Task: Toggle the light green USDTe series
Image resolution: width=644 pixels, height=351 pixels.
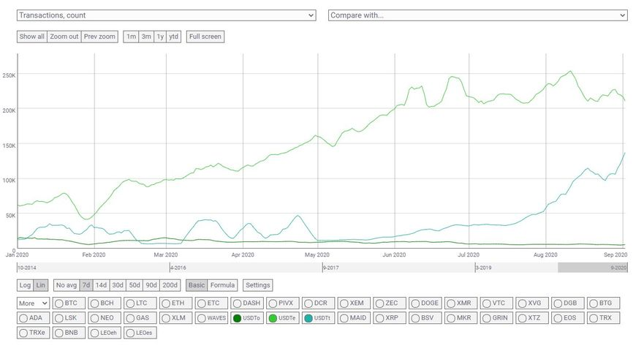Action: tap(273, 318)
